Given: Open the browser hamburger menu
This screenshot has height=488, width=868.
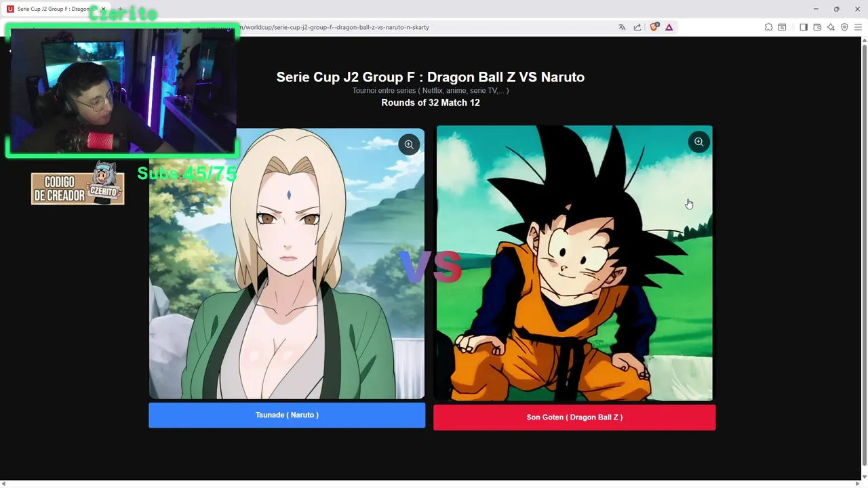Looking at the screenshot, I should (858, 27).
